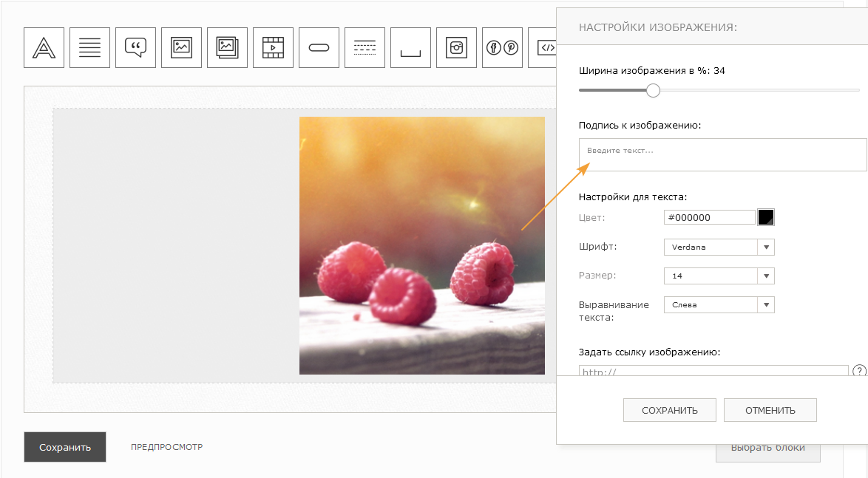The height and width of the screenshot is (478, 868).
Task: Add an image gallery block
Action: [x=227, y=47]
